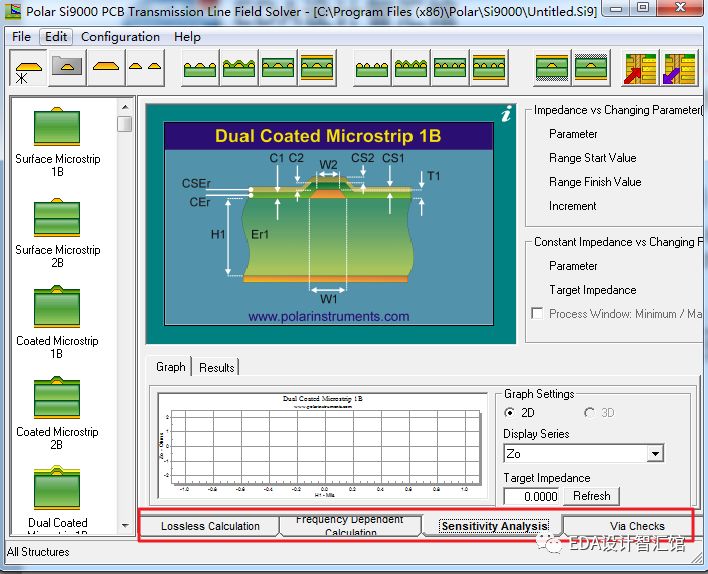Click the Refresh button
Screen dimensions: 708x574
point(591,496)
